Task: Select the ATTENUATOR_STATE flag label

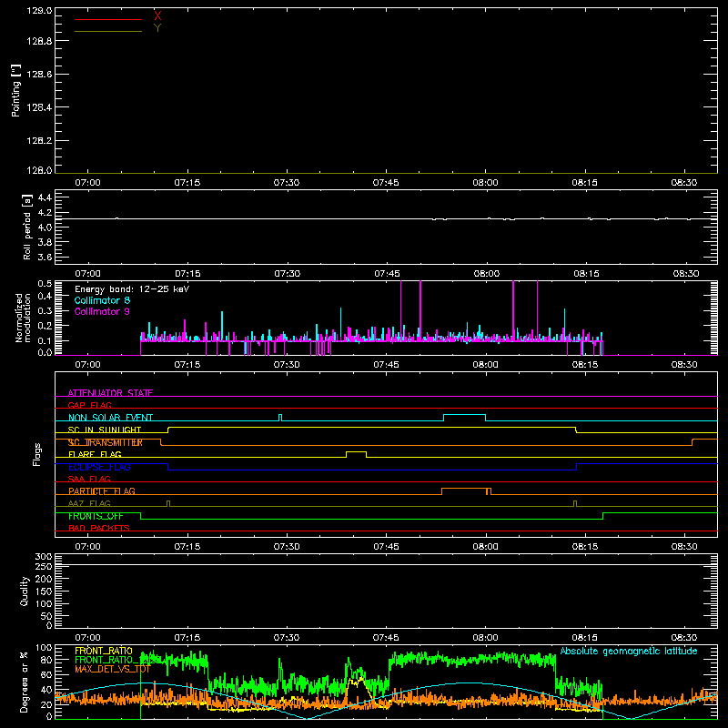Action: [110, 393]
